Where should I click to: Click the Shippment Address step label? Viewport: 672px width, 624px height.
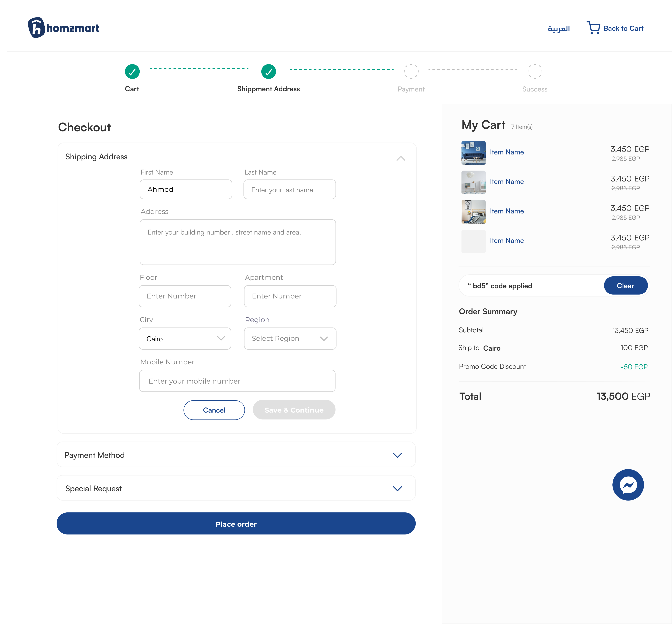268,89
